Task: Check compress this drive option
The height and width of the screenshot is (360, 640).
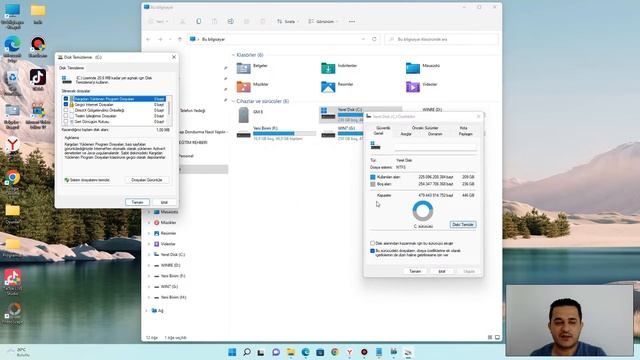Action: click(x=372, y=243)
